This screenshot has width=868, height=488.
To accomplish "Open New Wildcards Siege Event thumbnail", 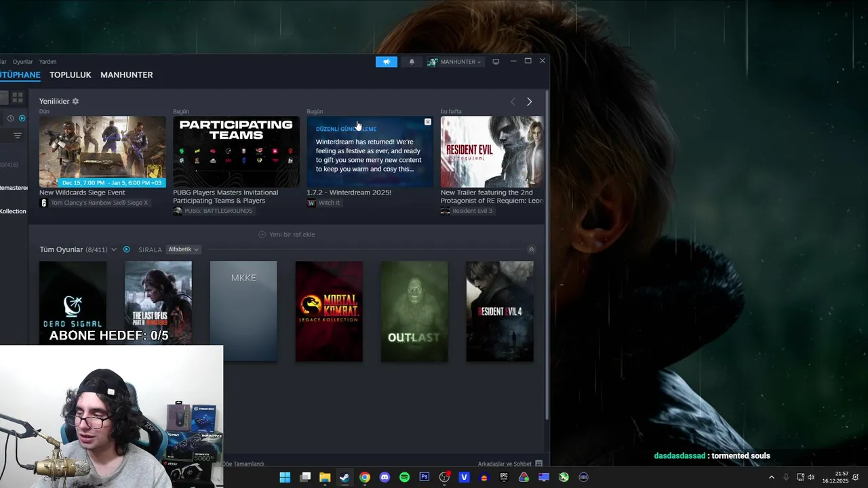I will click(x=102, y=152).
